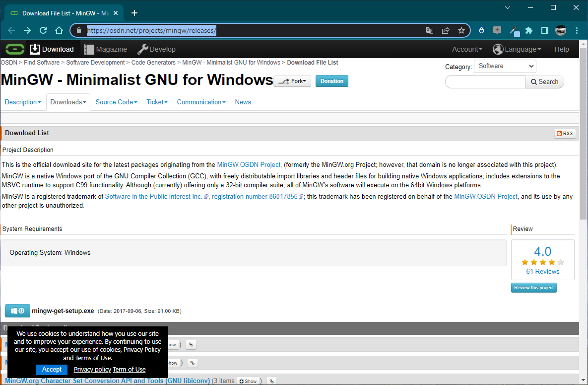Click the Donation button
The image size is (588, 385).
pos(331,81)
